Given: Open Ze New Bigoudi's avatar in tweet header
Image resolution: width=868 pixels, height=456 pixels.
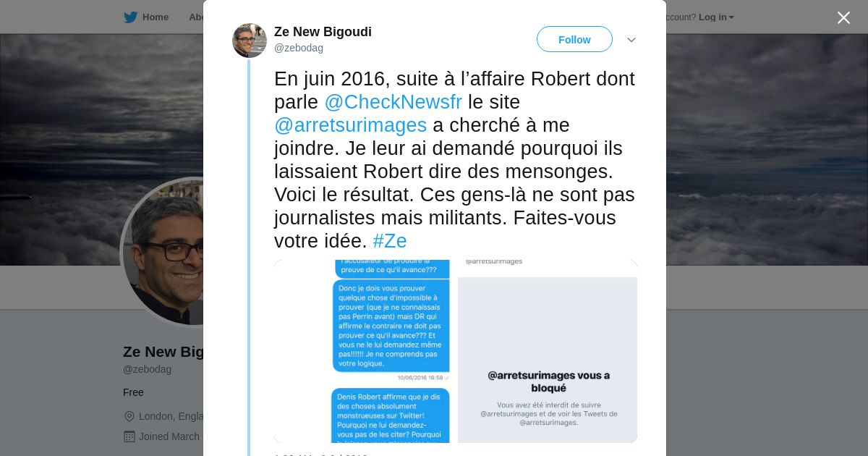Looking at the screenshot, I should 250,41.
